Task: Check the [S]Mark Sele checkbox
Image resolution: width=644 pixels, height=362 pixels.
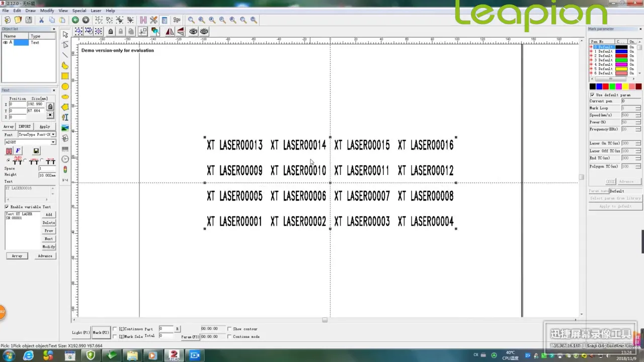Action: pos(115,336)
